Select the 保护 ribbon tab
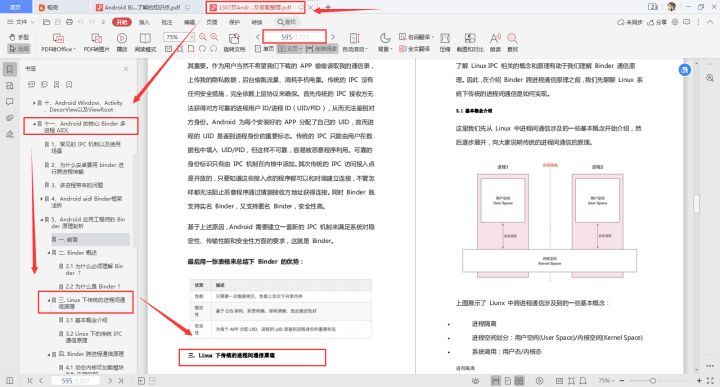720x387 pixels. (x=234, y=22)
